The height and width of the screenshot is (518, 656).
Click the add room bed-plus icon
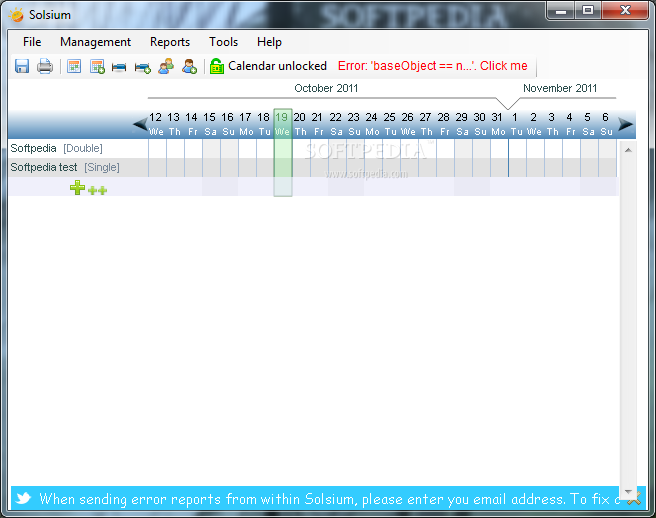143,67
